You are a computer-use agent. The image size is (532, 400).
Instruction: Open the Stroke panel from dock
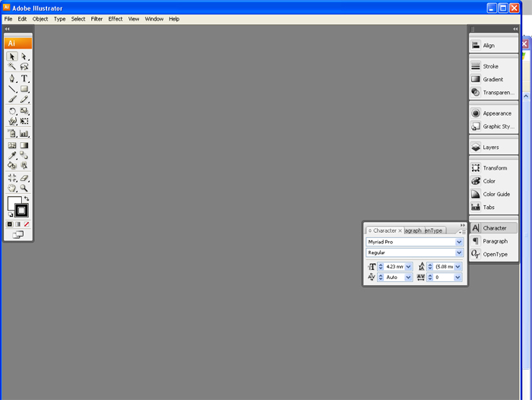click(x=494, y=66)
